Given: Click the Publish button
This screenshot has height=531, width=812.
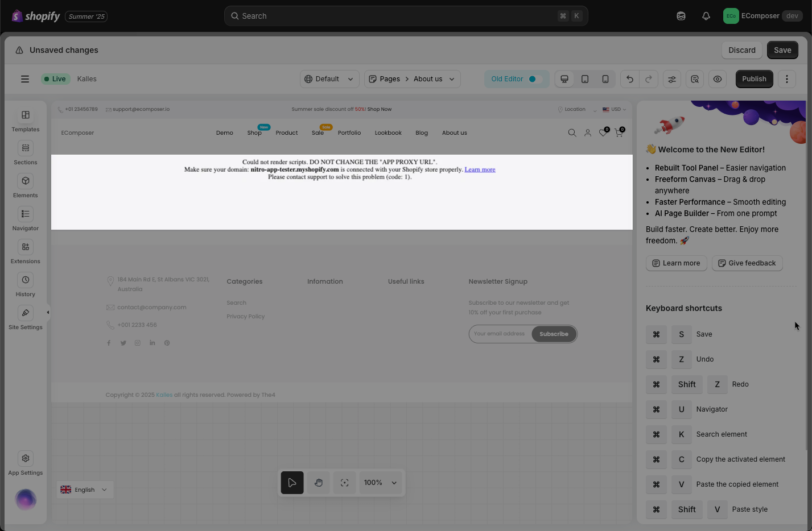Looking at the screenshot, I should [x=755, y=79].
